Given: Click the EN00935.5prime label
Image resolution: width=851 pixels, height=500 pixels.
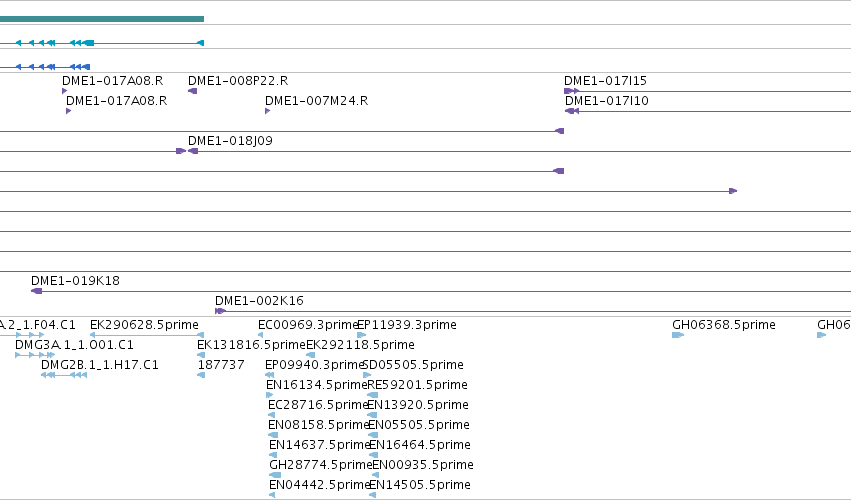Looking at the screenshot, I should coord(423,465).
